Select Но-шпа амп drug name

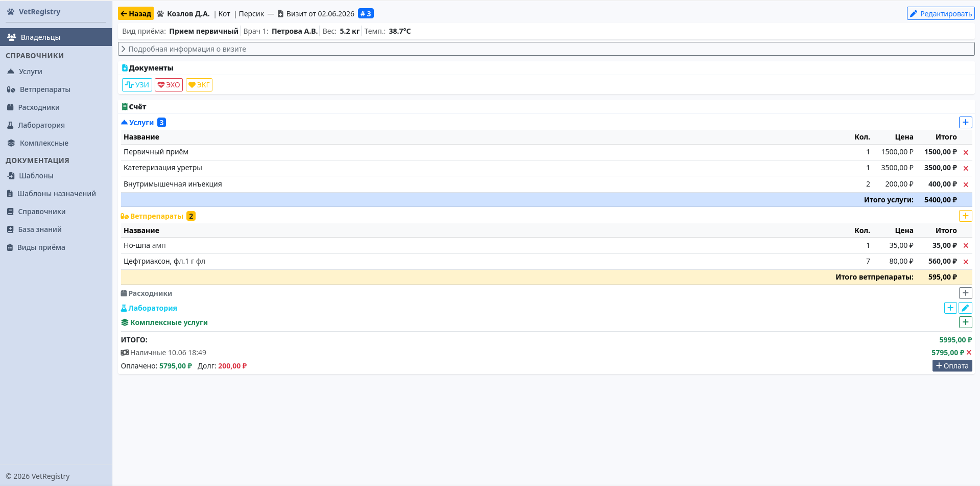pos(145,245)
